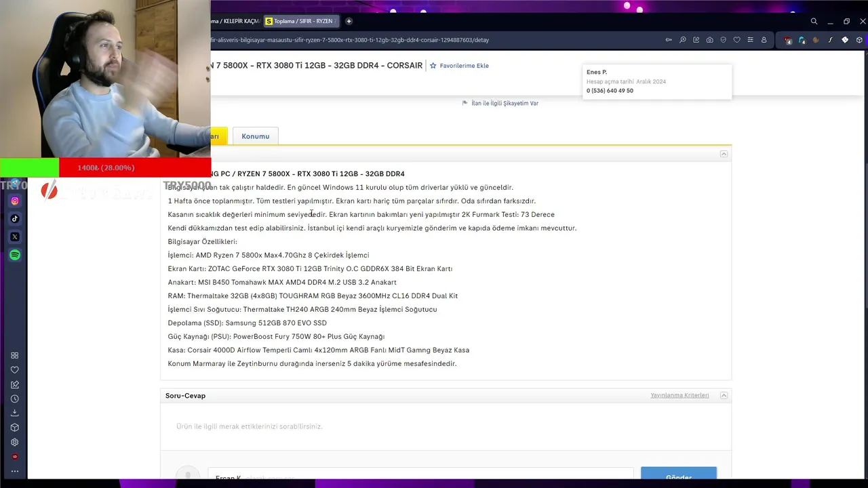Open workspaces grid icon in sidebar
This screenshot has height=488, width=868.
(x=15, y=356)
